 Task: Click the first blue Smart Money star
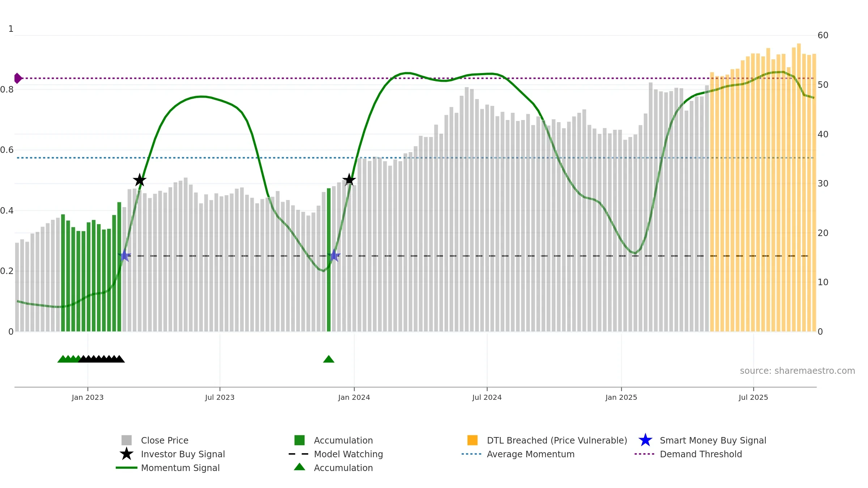pos(124,256)
